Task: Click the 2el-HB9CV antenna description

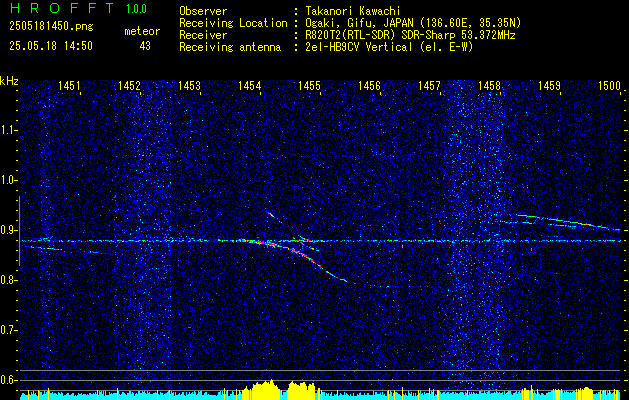Action: [x=389, y=47]
